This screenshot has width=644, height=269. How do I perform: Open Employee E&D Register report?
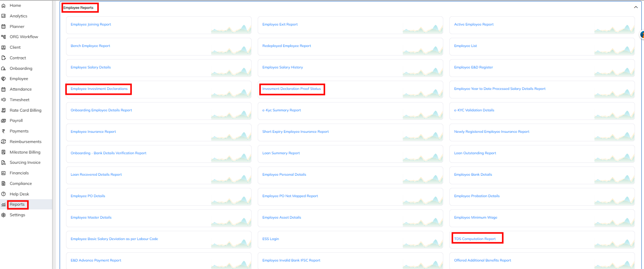[x=473, y=67]
